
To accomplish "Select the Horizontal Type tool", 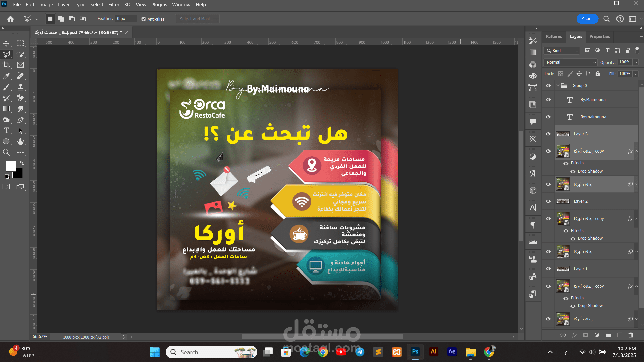I will click(6, 131).
